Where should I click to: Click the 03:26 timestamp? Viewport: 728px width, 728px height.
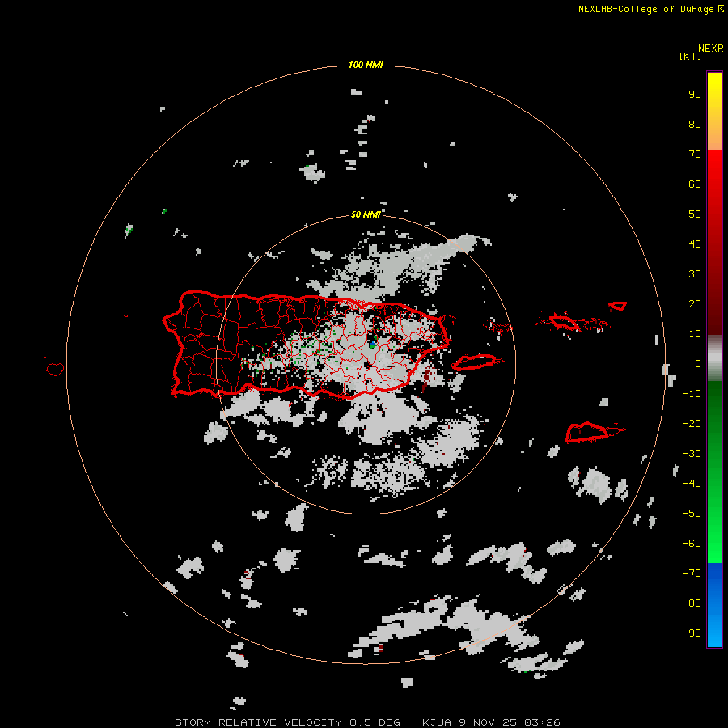(x=542, y=722)
